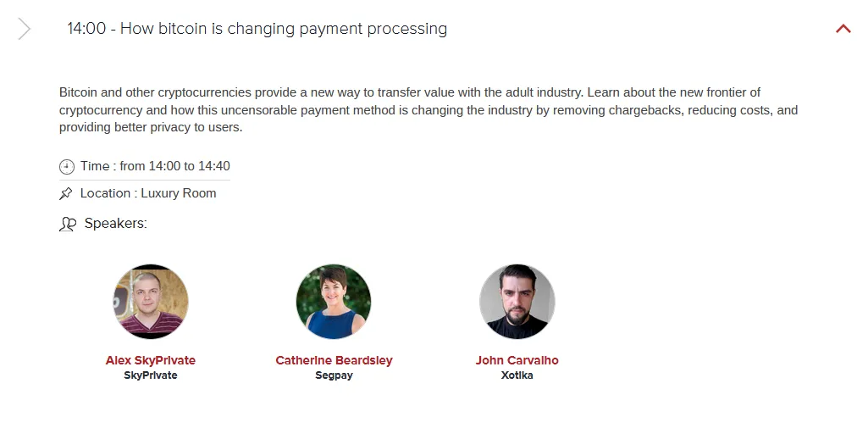The image size is (868, 428).
Task: Click the pushpin icon beside Location
Action: click(66, 194)
